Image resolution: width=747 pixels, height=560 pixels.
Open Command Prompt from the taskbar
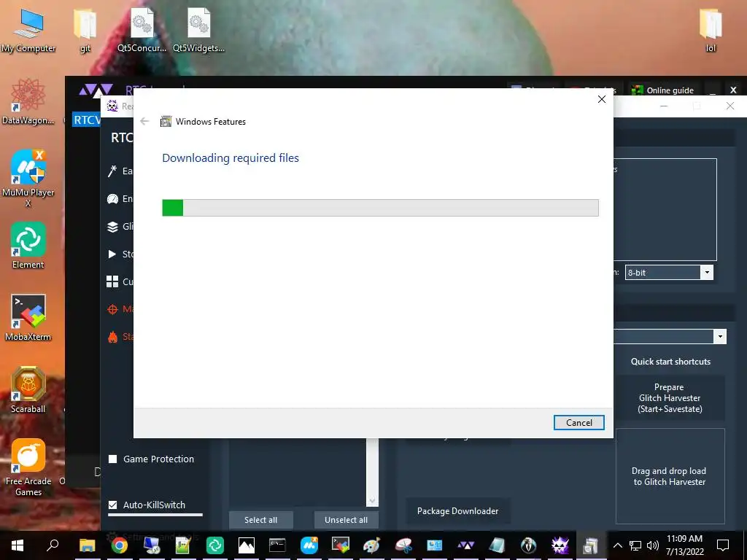click(x=277, y=545)
